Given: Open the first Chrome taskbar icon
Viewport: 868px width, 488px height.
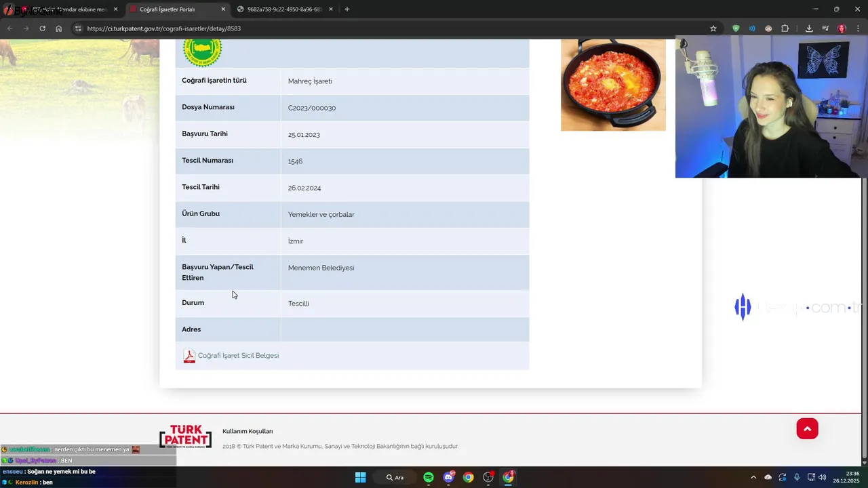Looking at the screenshot, I should (468, 477).
